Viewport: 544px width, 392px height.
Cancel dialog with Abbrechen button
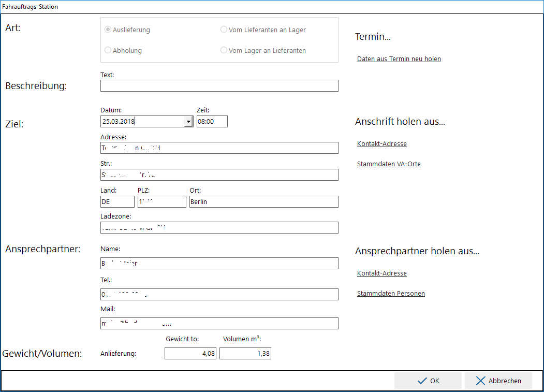coord(498,381)
